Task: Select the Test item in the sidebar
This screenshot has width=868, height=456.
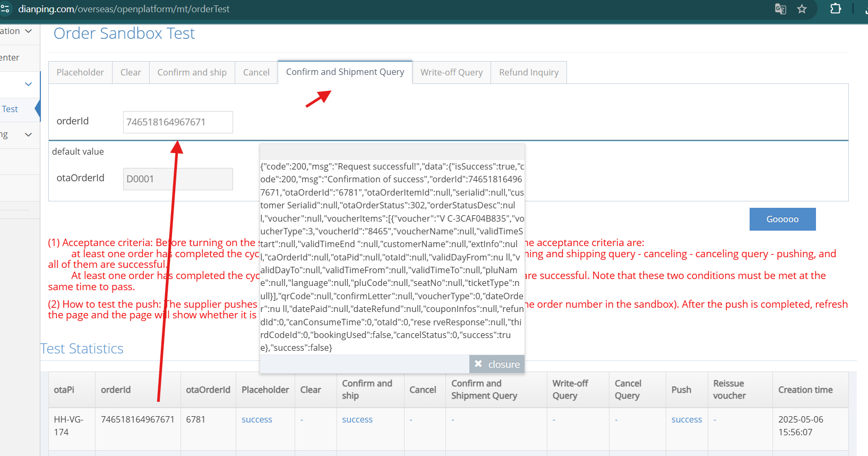Action: tap(10, 109)
